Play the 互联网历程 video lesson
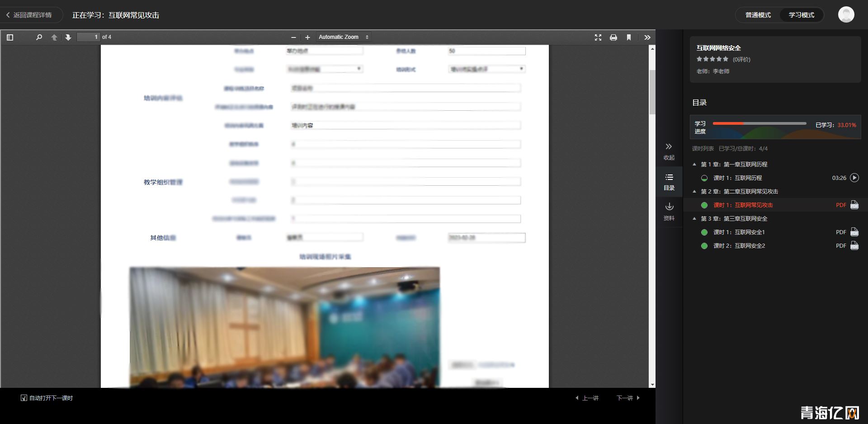The height and width of the screenshot is (424, 868). (x=854, y=178)
